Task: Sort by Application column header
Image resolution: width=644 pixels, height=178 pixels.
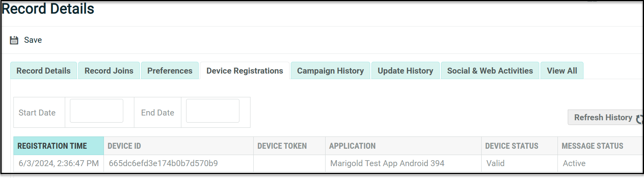Action: (352, 146)
